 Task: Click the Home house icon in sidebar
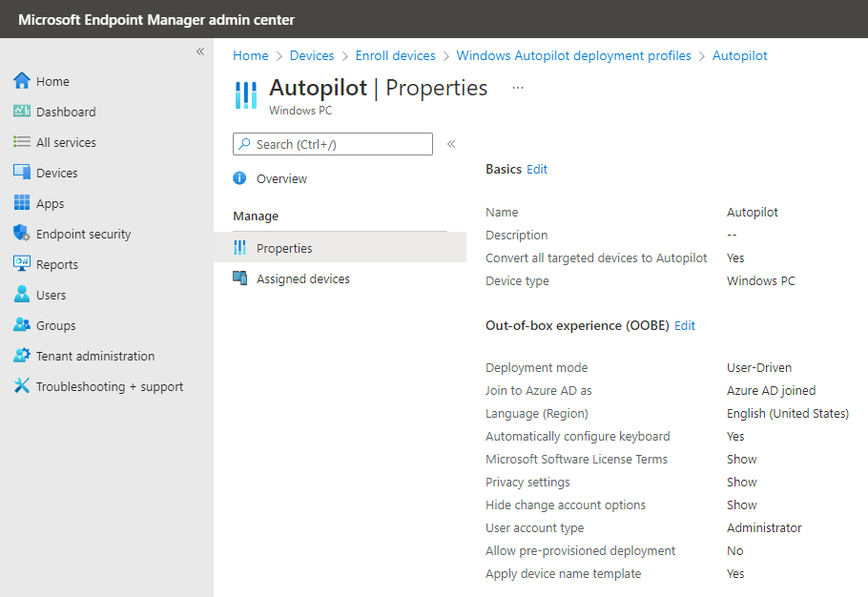22,81
